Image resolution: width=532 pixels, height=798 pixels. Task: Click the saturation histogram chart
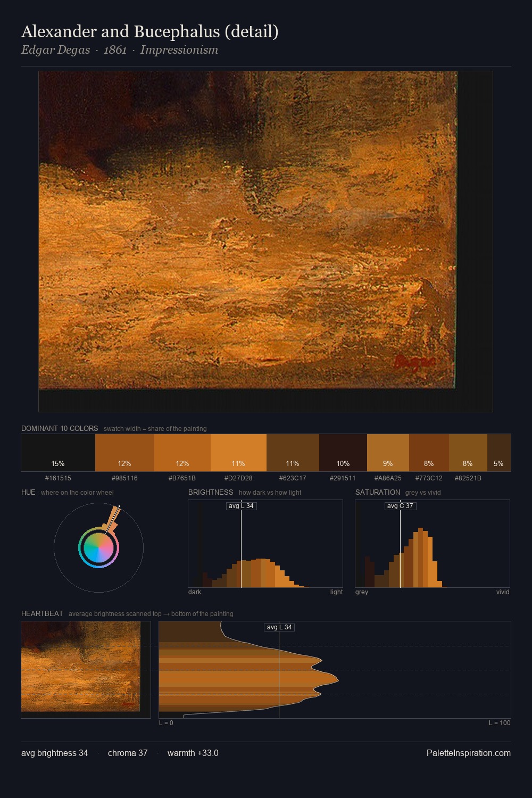coord(433,544)
